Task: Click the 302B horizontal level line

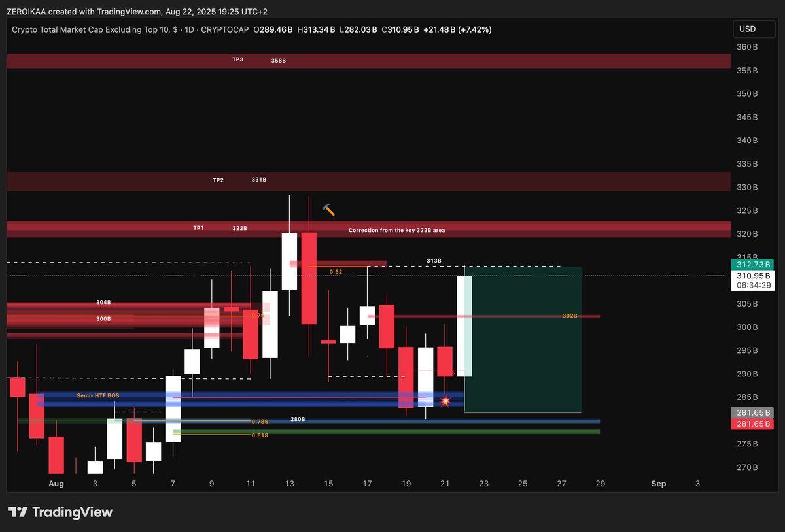Action: click(569, 316)
